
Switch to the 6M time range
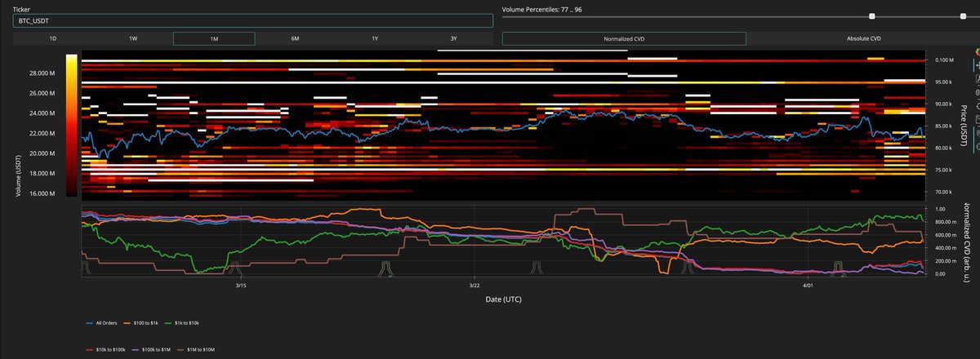[294, 38]
